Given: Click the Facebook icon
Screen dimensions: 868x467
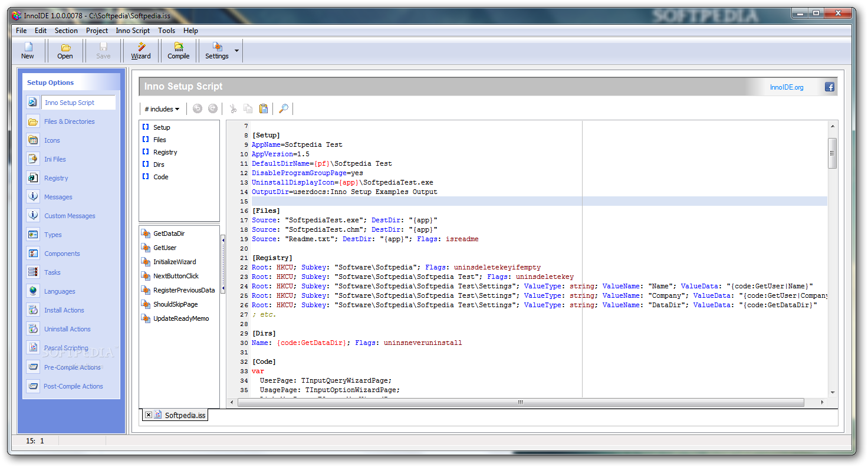Looking at the screenshot, I should pos(830,87).
